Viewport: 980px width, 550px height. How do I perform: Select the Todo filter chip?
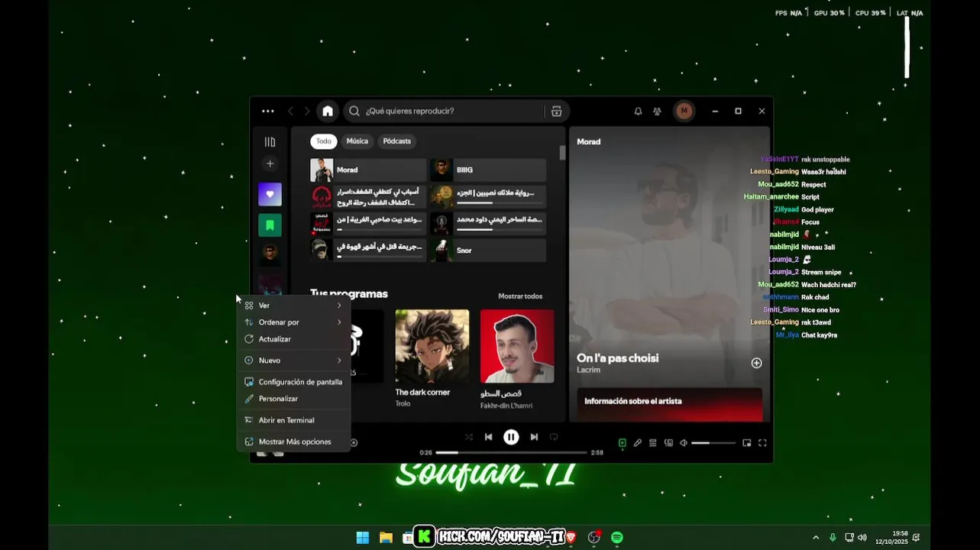pos(324,141)
